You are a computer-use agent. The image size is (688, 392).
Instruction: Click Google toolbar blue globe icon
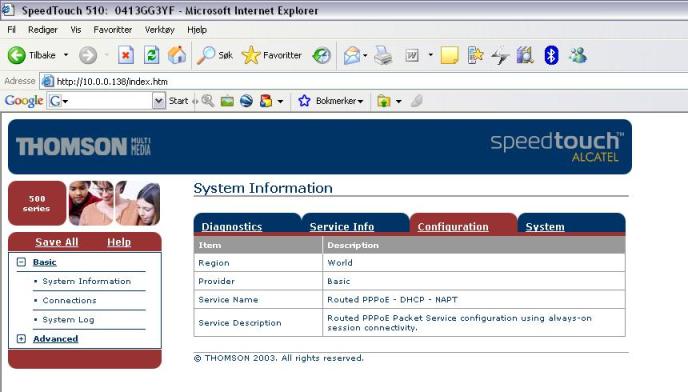tap(246, 101)
